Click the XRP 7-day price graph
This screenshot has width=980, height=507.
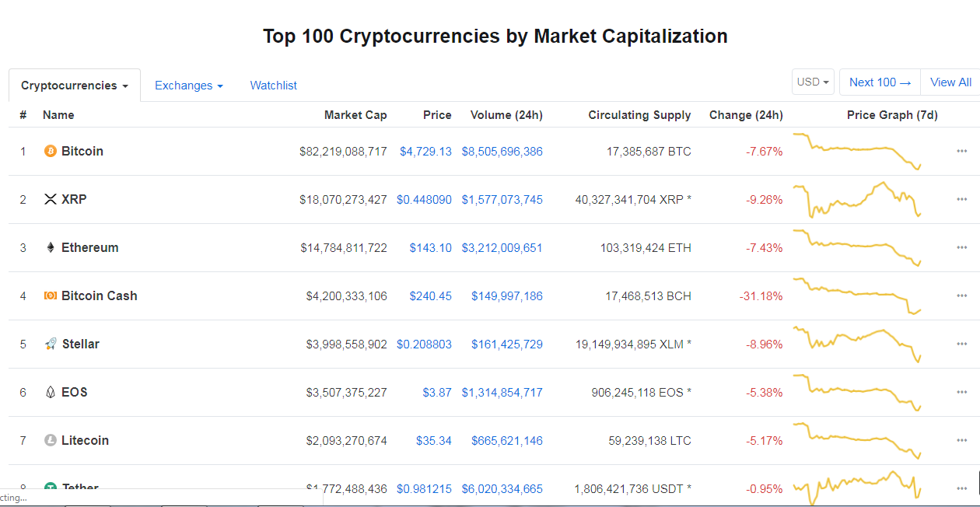click(857, 199)
